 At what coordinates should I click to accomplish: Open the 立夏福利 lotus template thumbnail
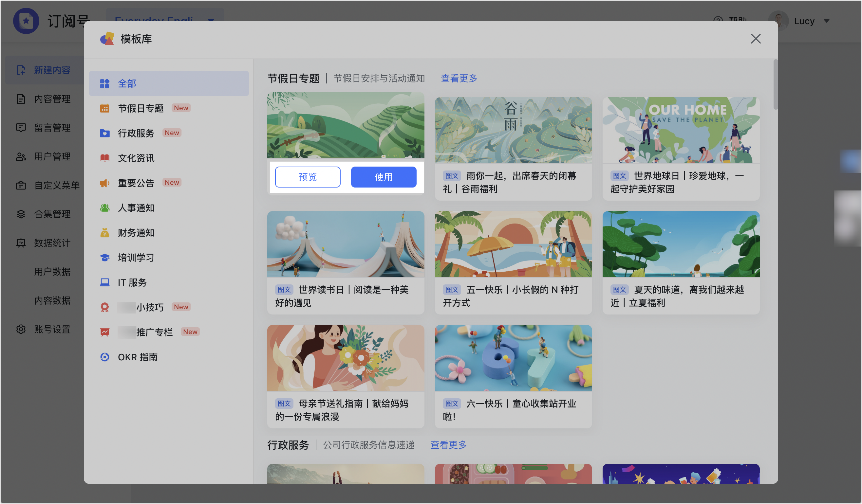(x=681, y=244)
